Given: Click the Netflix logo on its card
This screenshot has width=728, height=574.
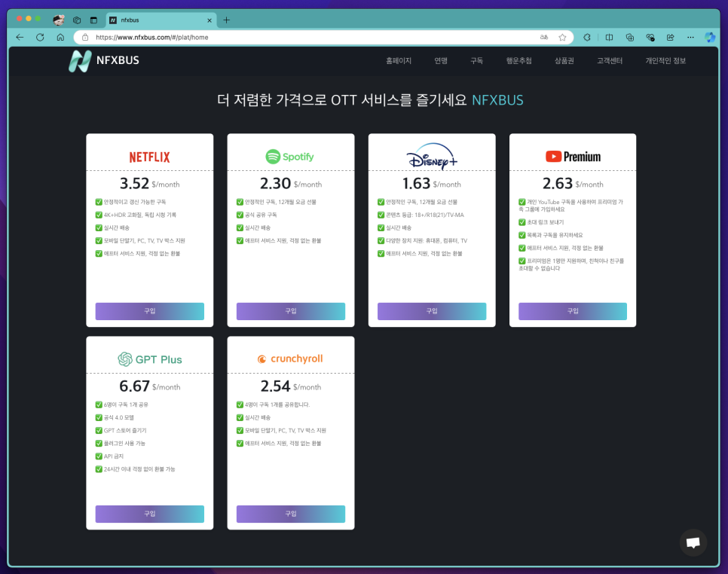Looking at the screenshot, I should click(x=149, y=157).
